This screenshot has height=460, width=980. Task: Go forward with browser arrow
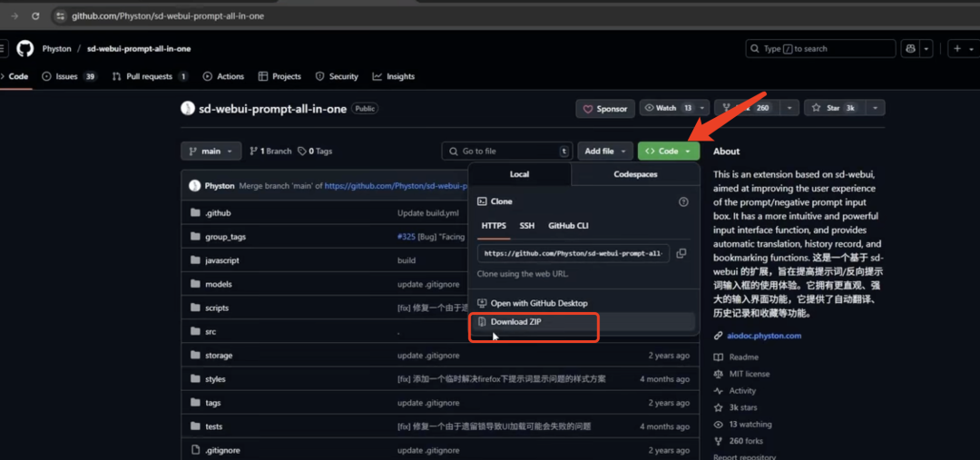click(14, 15)
